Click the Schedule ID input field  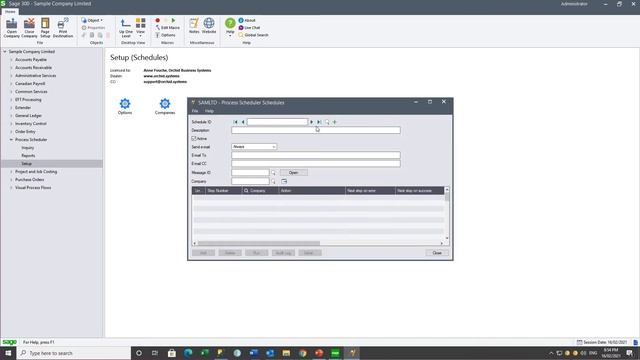(x=277, y=122)
